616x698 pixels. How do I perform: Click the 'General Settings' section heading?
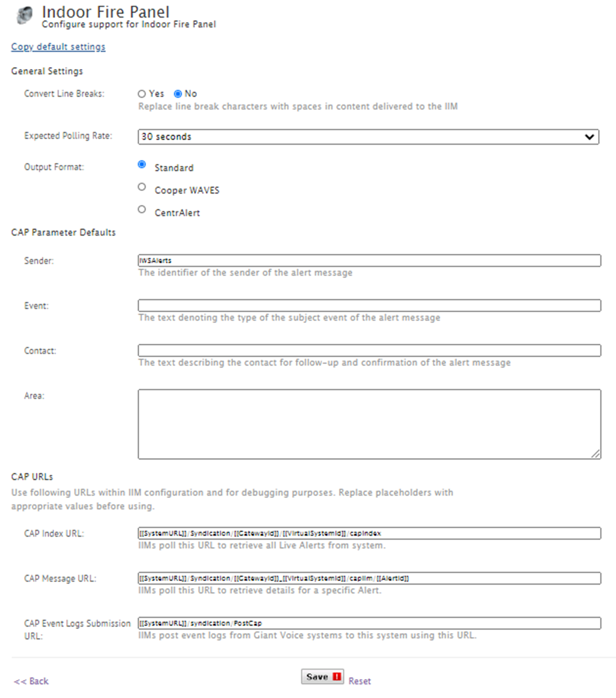coord(47,71)
